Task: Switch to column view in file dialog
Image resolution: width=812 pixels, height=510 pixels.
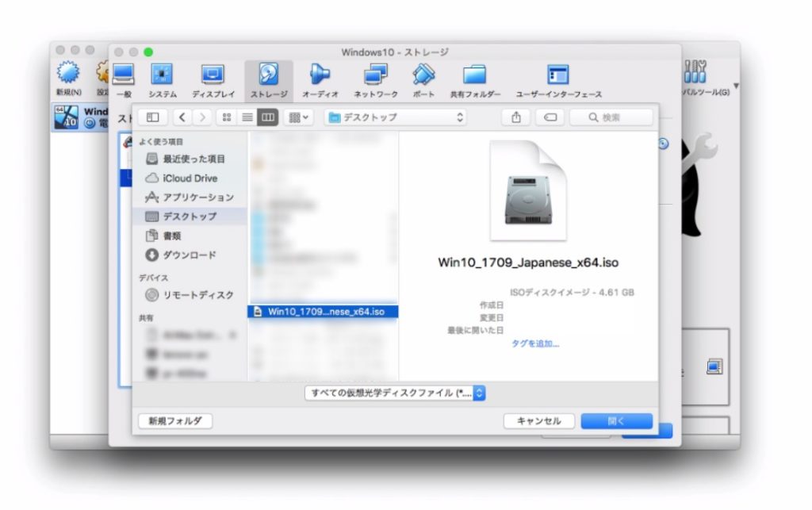Action: click(x=268, y=117)
